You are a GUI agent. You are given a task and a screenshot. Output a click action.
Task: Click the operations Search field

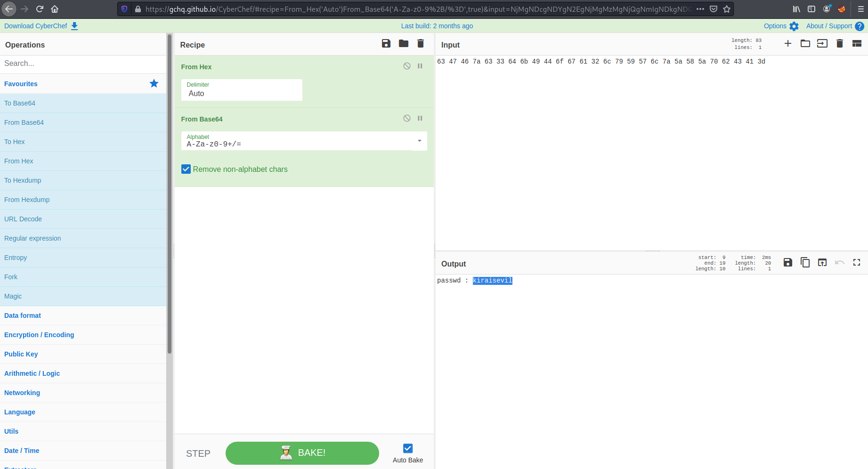click(x=83, y=64)
